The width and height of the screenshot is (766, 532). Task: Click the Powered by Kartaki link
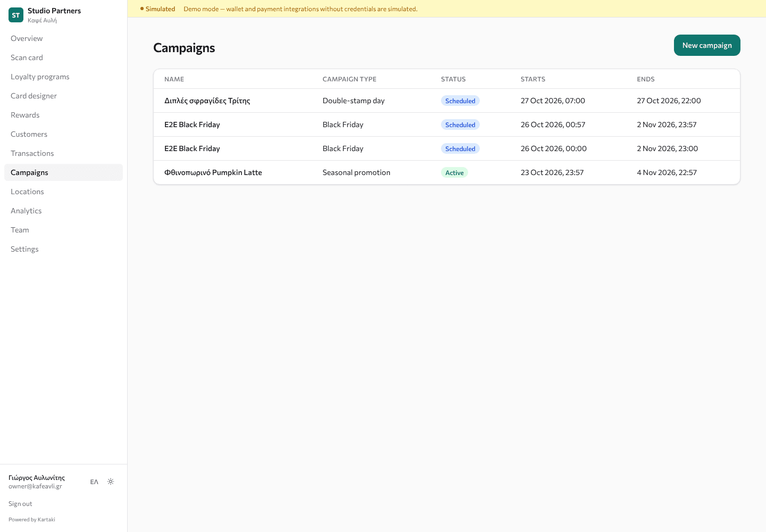pos(32,520)
